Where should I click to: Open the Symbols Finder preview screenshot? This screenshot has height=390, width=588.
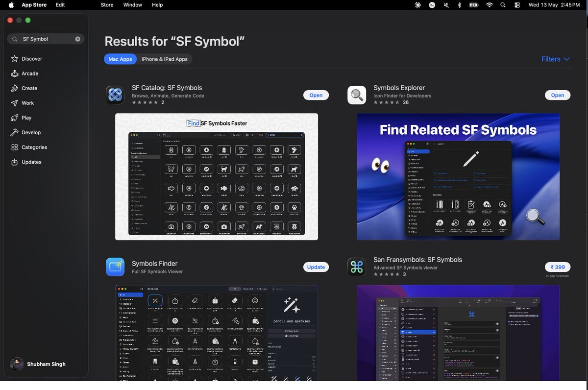click(217, 333)
